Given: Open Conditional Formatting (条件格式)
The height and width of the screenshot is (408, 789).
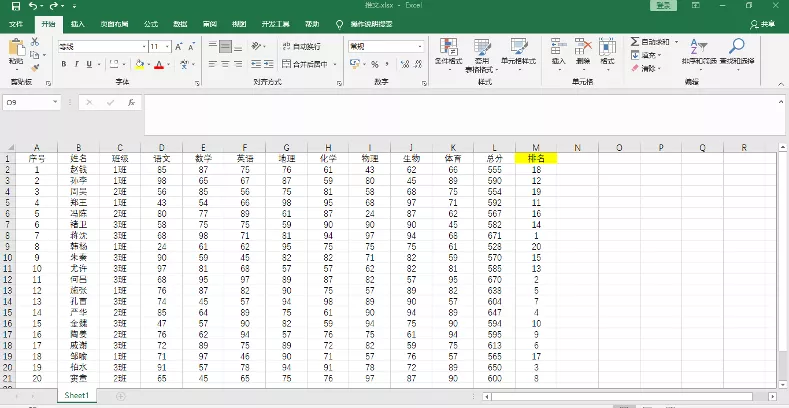Looking at the screenshot, I should 449,52.
